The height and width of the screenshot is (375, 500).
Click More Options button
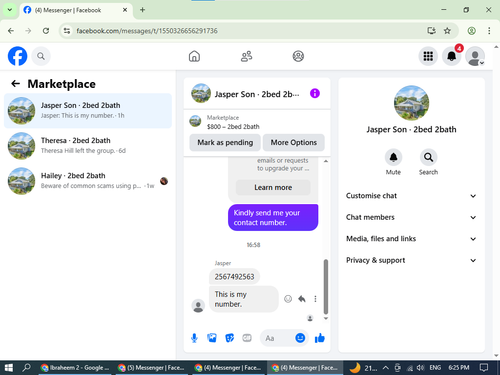point(294,142)
